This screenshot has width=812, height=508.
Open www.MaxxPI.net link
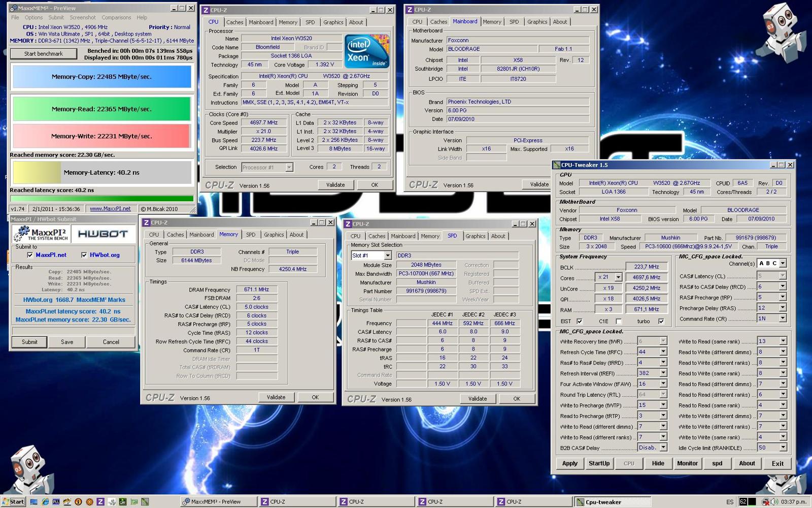click(x=110, y=209)
